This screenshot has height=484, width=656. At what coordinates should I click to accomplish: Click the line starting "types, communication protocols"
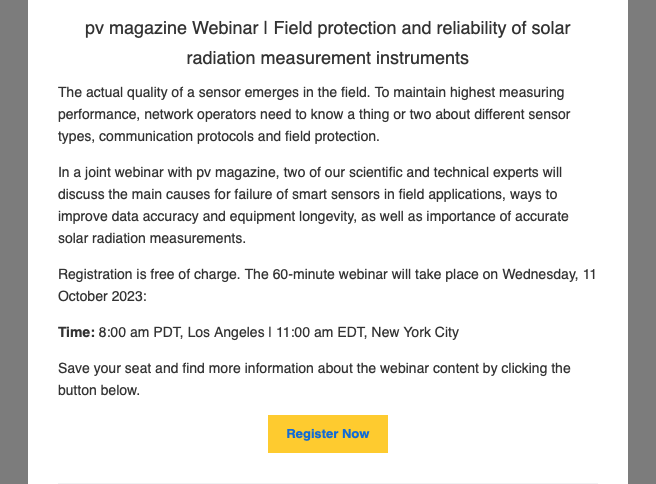pos(233,136)
